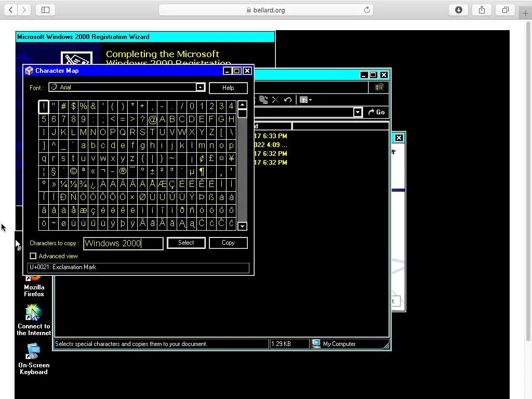Open the Mozilla Firefox desktop icon

[x=34, y=287]
